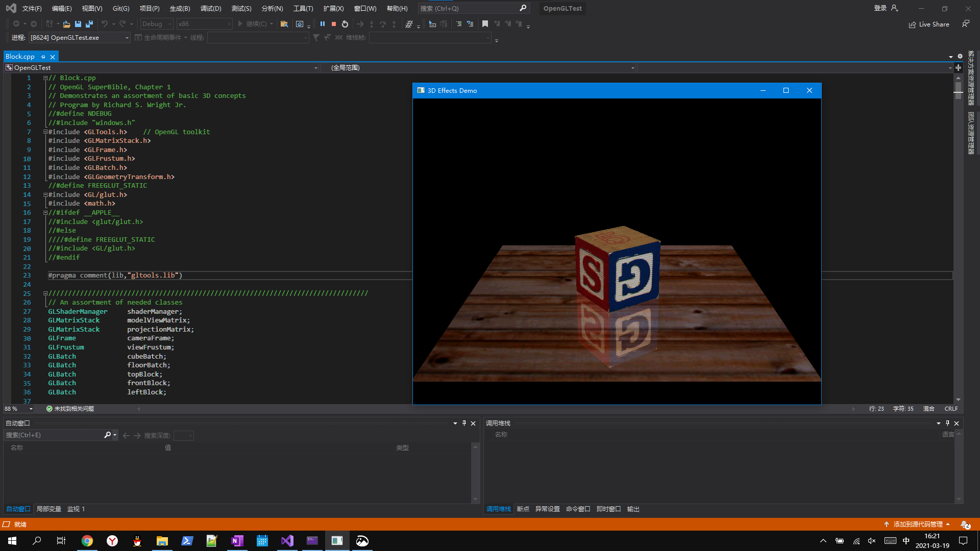Stop debugging with red square icon

click(333, 24)
